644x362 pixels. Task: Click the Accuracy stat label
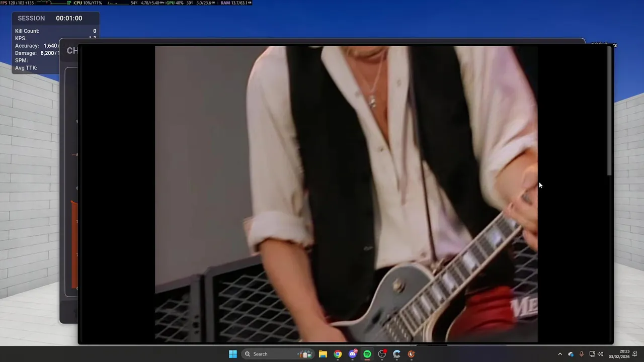[27, 46]
